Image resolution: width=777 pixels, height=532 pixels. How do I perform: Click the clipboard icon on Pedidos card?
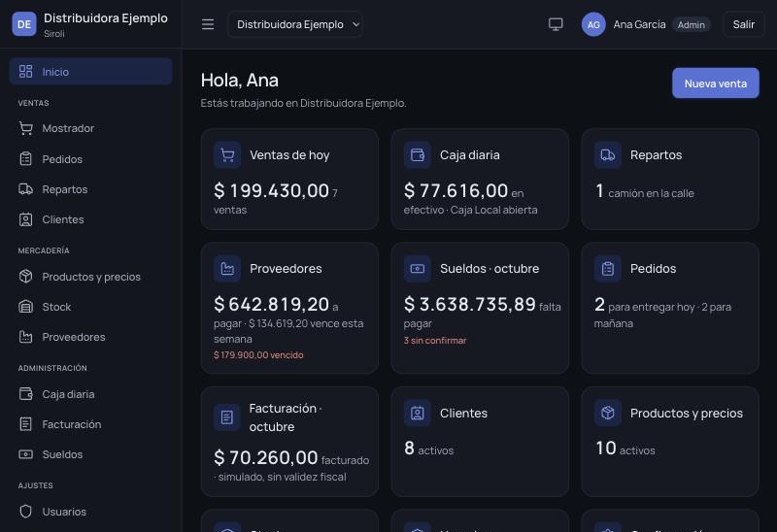tap(608, 269)
